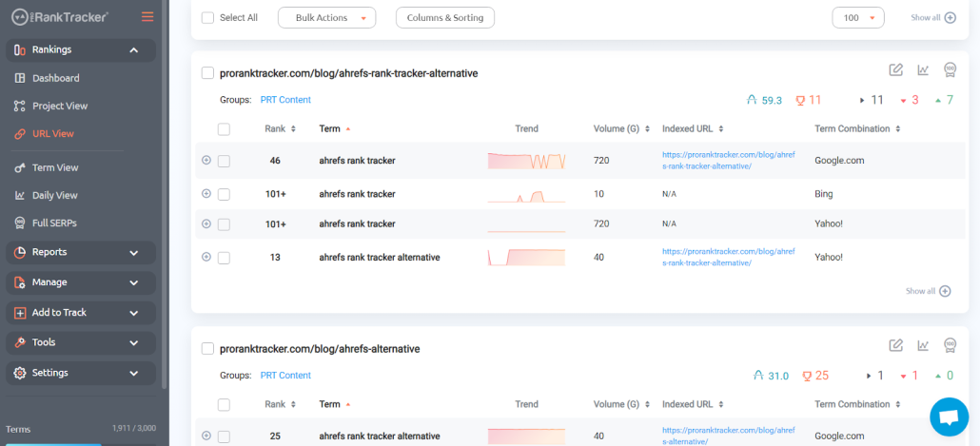The image size is (980, 446).
Task: Open chart icon for blog/ahrefs-alternative URL
Action: click(923, 345)
